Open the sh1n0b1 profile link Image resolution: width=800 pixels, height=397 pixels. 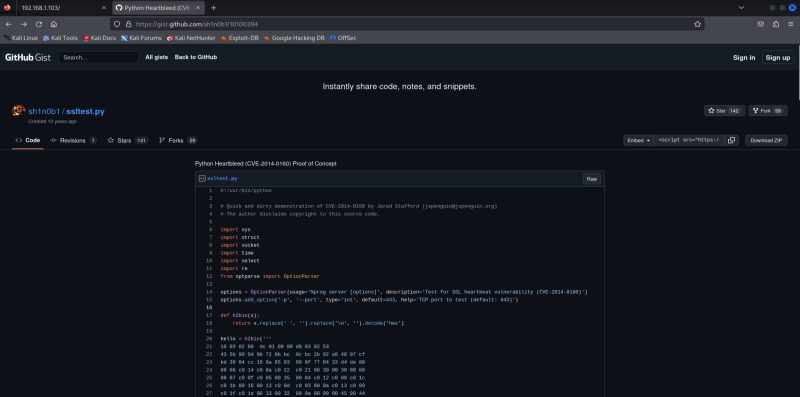click(x=44, y=111)
